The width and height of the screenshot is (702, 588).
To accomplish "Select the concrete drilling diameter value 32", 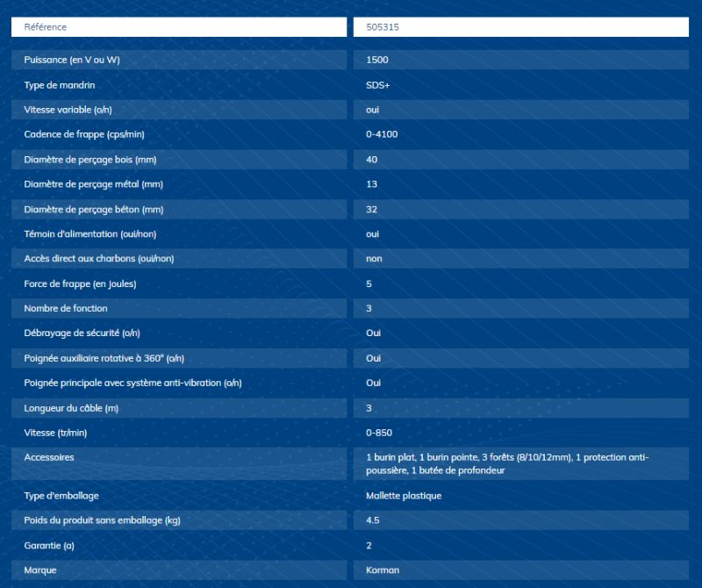I will tap(372, 210).
